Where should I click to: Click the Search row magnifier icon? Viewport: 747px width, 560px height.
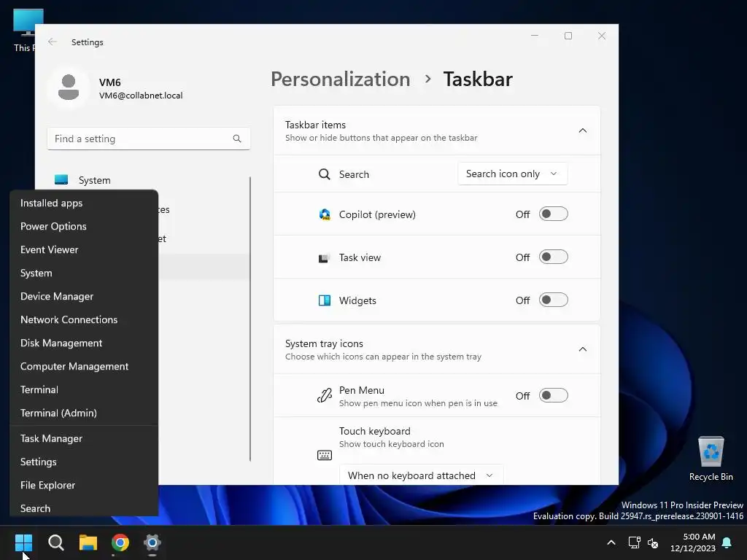[x=325, y=174]
